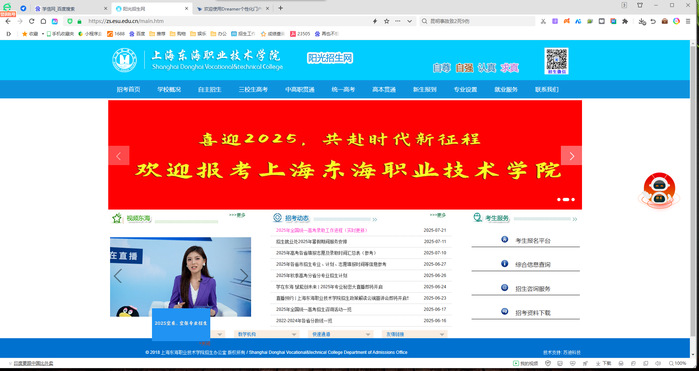Open address bar dropdown chevron
This screenshot has height=371, width=699.
(409, 21)
